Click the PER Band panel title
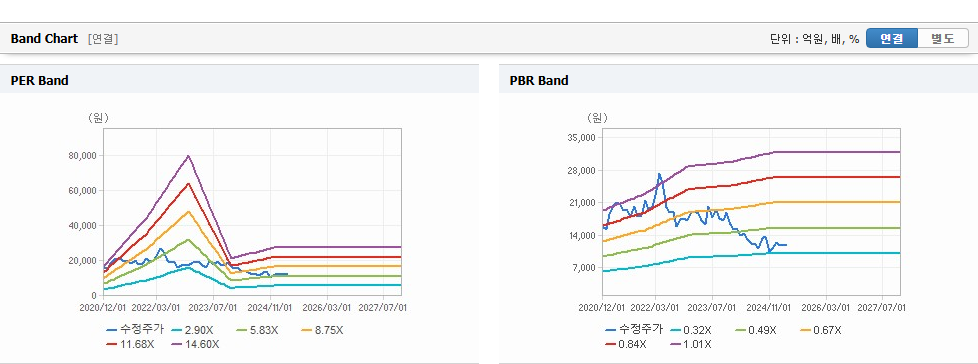The height and width of the screenshot is (364, 978). click(x=39, y=80)
